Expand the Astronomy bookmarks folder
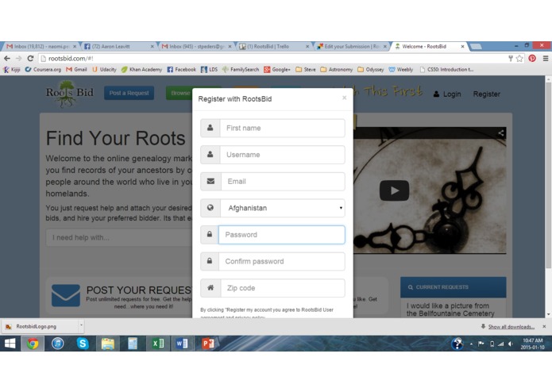This screenshot has height=392, width=552. pyautogui.click(x=337, y=70)
